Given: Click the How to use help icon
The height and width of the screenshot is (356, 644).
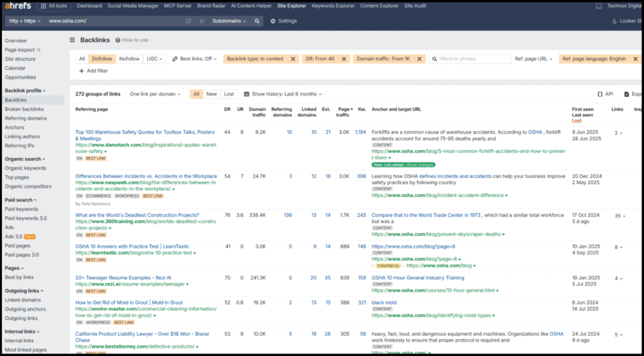Looking at the screenshot, I should (x=118, y=40).
